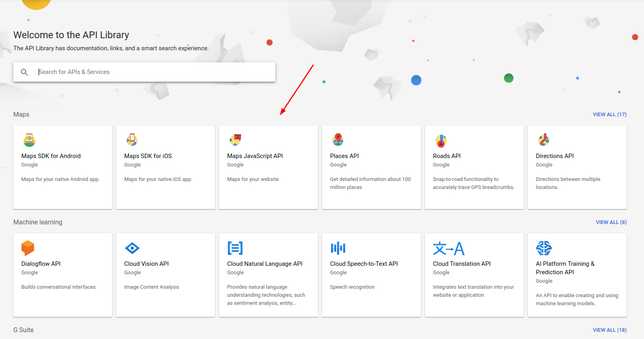The image size is (644, 339).
Task: Click the Cloud Speech-to-Text API icon
Action: coord(338,248)
